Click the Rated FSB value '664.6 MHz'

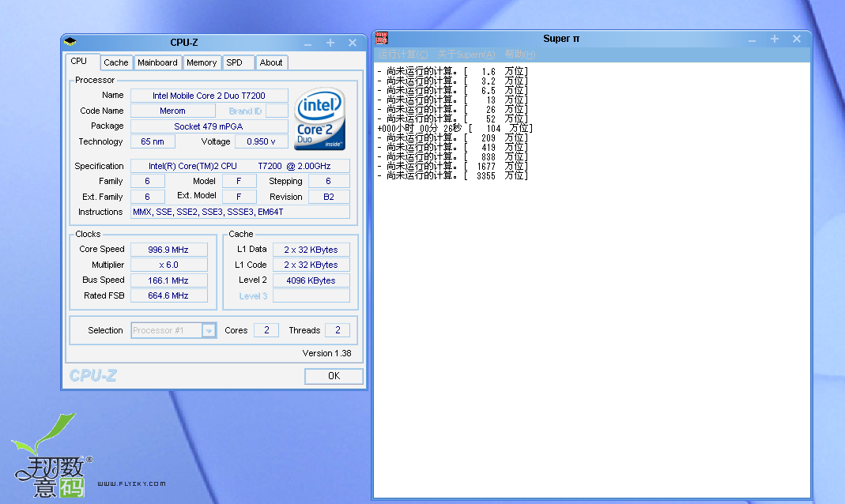[x=168, y=295]
